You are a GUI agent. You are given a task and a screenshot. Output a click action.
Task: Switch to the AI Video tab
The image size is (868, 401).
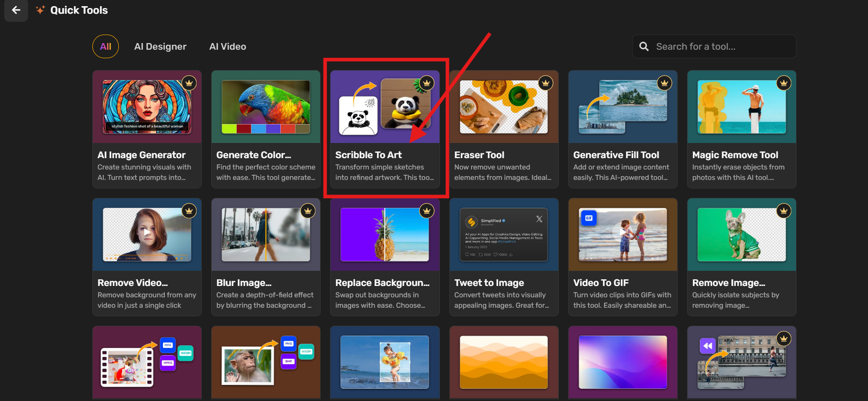tap(228, 46)
